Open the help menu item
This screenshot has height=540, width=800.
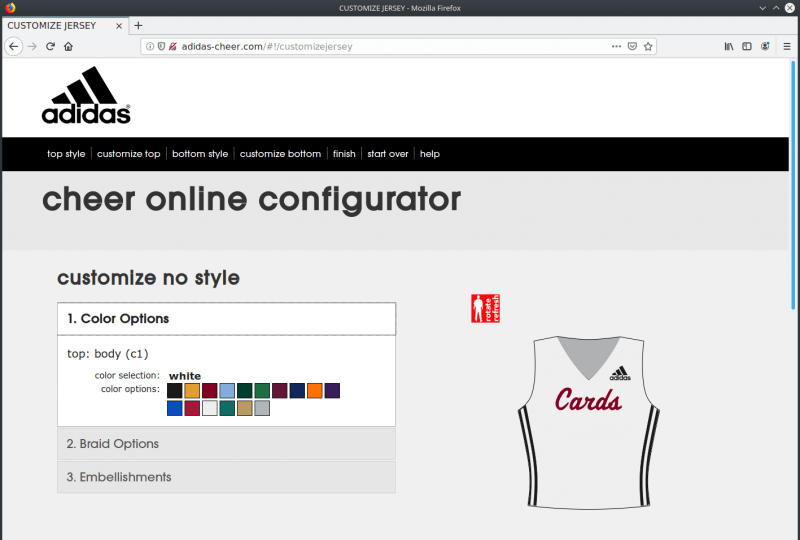[430, 154]
